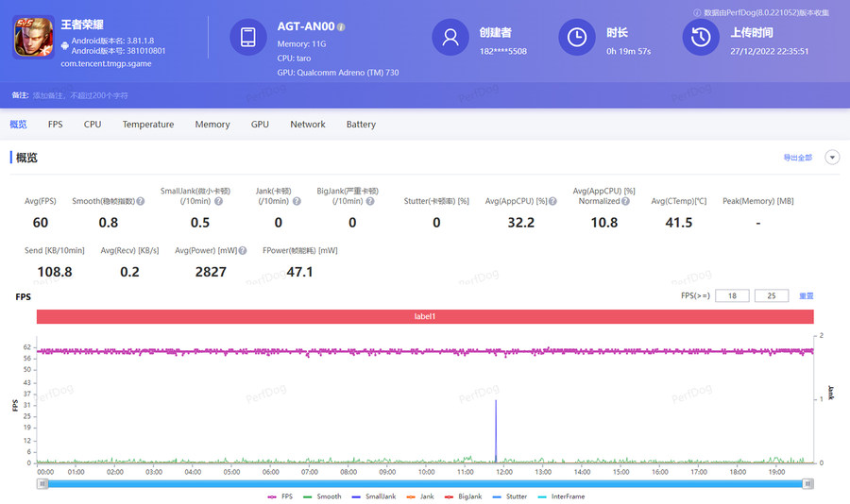Click the upload time history icon

[701, 38]
